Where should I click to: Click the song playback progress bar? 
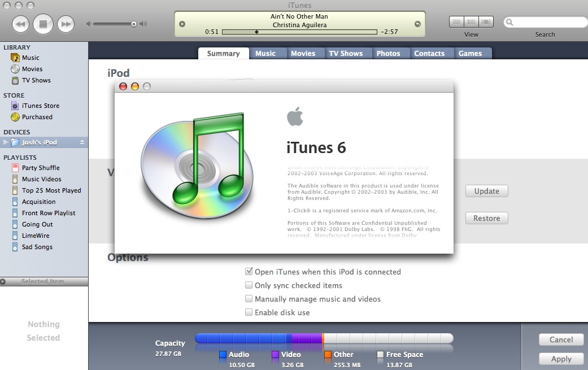point(299,32)
